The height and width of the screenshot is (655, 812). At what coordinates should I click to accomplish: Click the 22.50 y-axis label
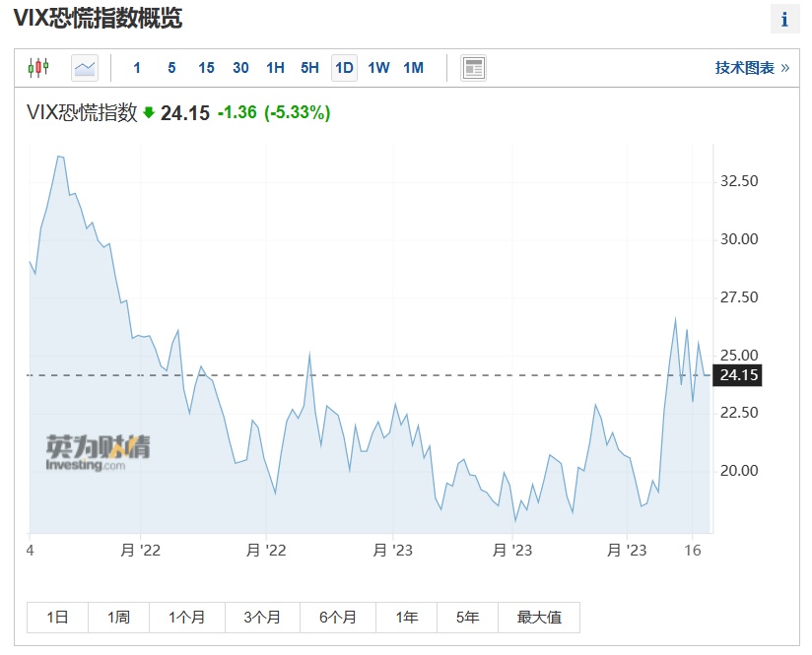click(x=739, y=413)
